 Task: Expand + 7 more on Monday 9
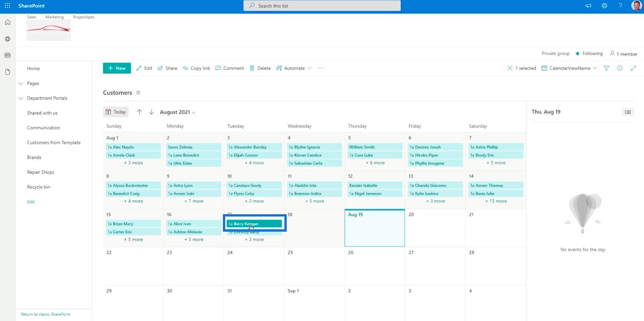point(194,201)
